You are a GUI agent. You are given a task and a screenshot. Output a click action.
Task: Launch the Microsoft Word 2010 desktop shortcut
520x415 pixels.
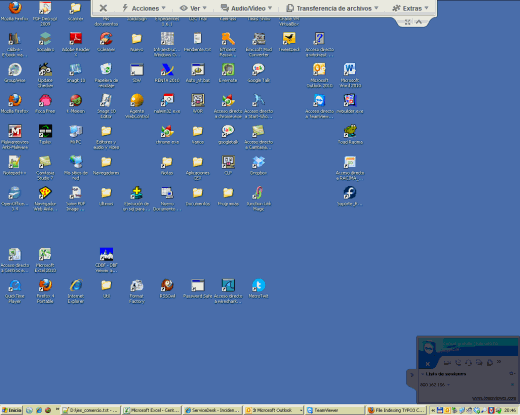(350, 75)
